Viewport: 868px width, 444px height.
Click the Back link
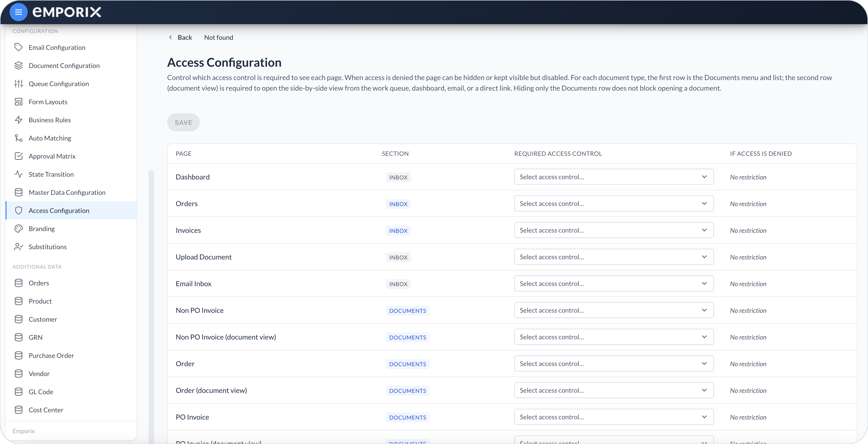click(180, 38)
